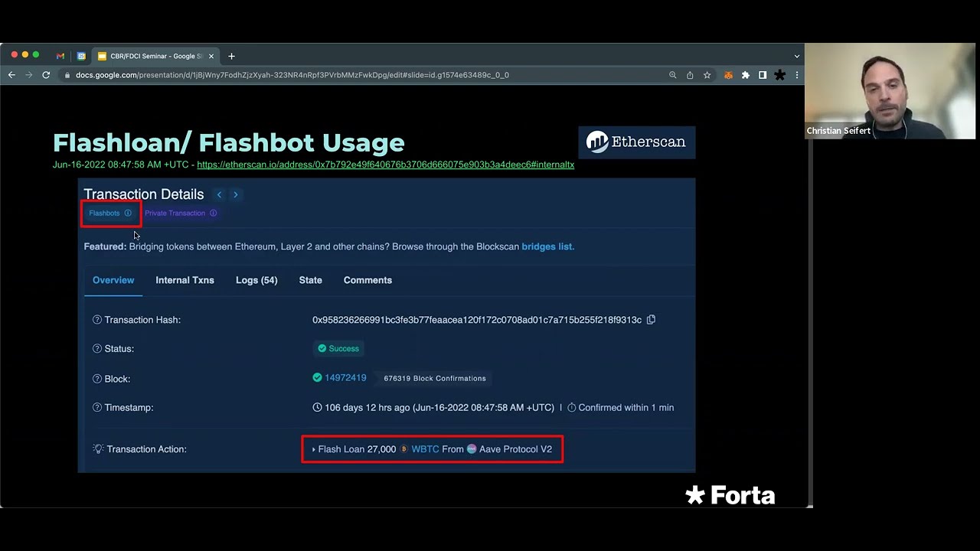Go forward in browser history
The width and height of the screenshot is (980, 551).
click(x=29, y=75)
